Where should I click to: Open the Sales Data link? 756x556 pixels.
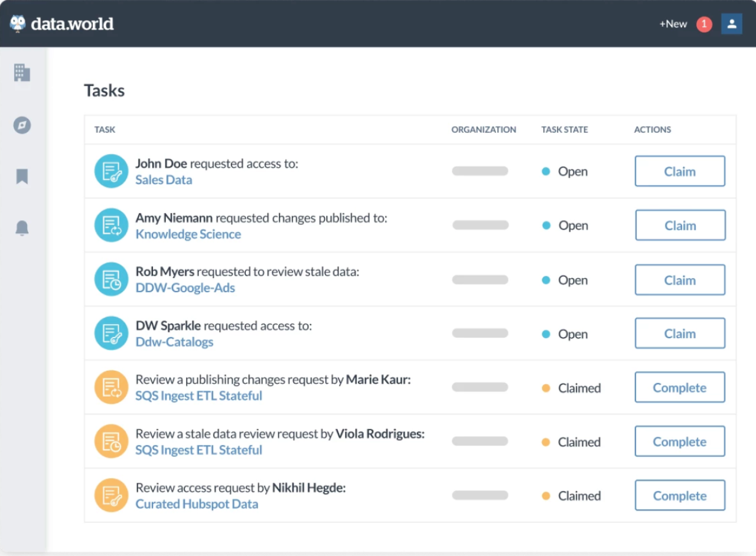point(164,180)
